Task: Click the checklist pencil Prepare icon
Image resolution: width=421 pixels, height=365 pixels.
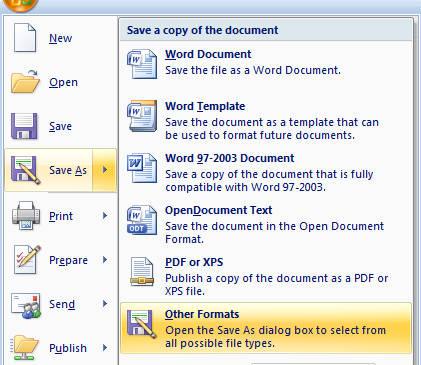Action: coord(27,260)
